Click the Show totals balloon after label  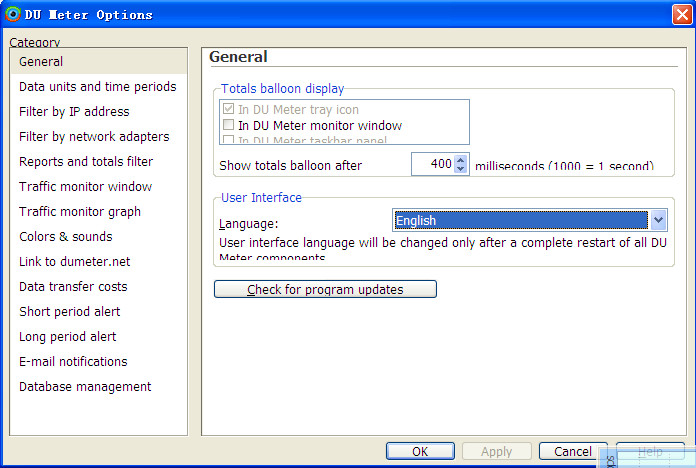(x=290, y=166)
